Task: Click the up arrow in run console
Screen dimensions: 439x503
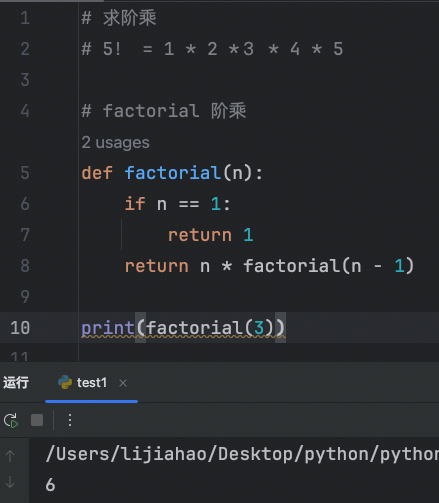Action: pos(10,456)
